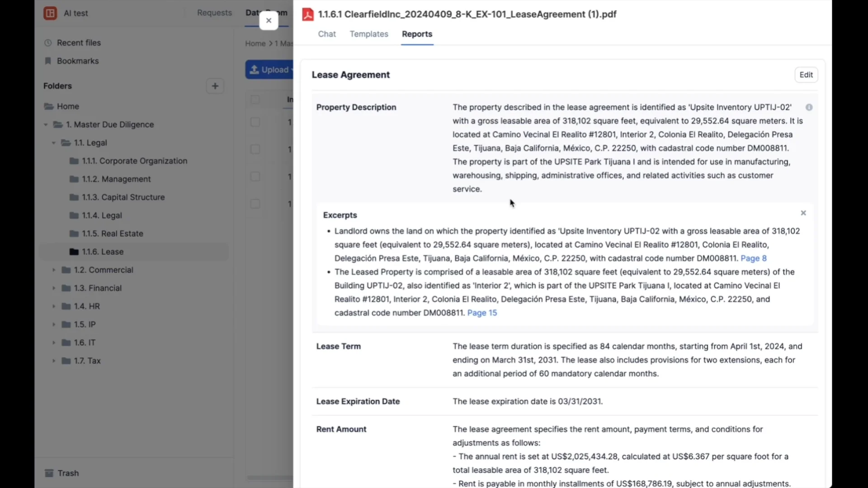Click the AI test app logo

tap(50, 13)
